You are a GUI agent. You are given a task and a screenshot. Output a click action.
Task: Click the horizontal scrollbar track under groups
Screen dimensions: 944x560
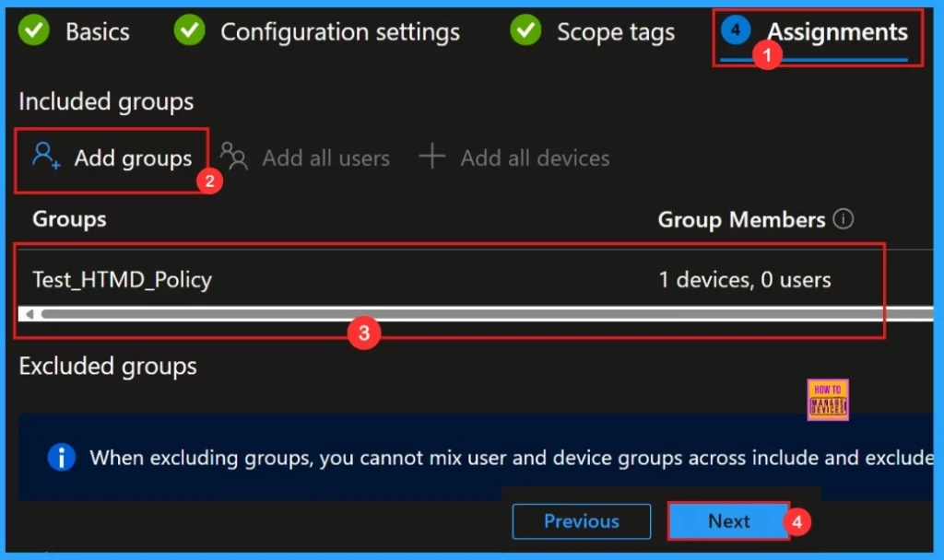(x=487, y=314)
